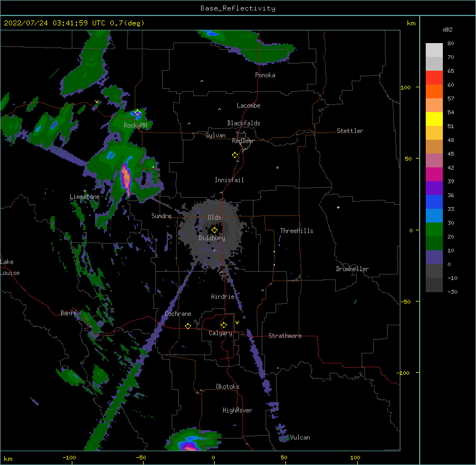The height and width of the screenshot is (465, 476).
Task: Click the HighRiver label
Action: [x=237, y=410]
